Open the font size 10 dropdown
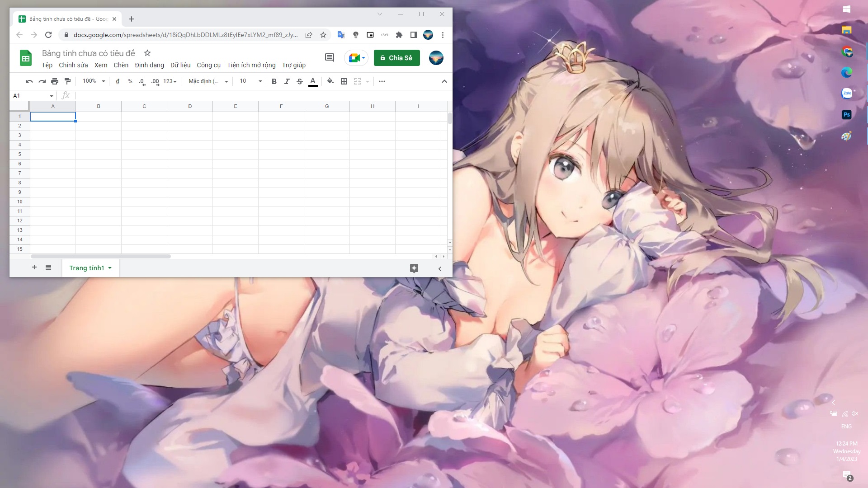Image resolution: width=868 pixels, height=488 pixels. pos(251,81)
